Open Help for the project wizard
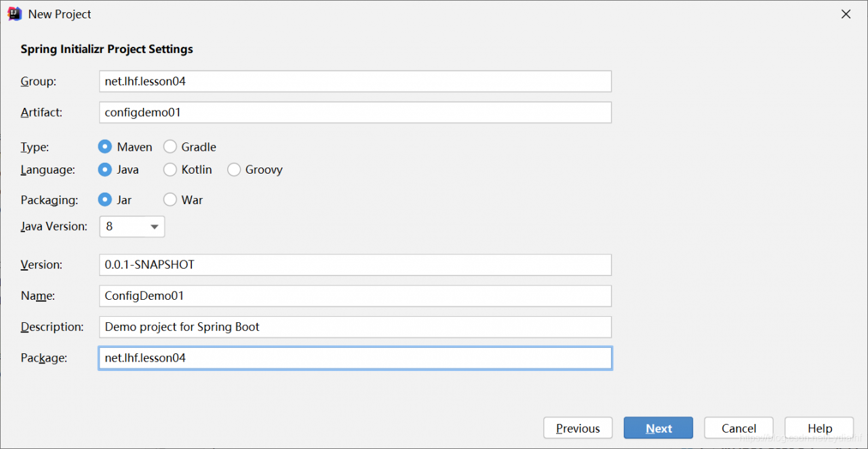 (x=819, y=428)
